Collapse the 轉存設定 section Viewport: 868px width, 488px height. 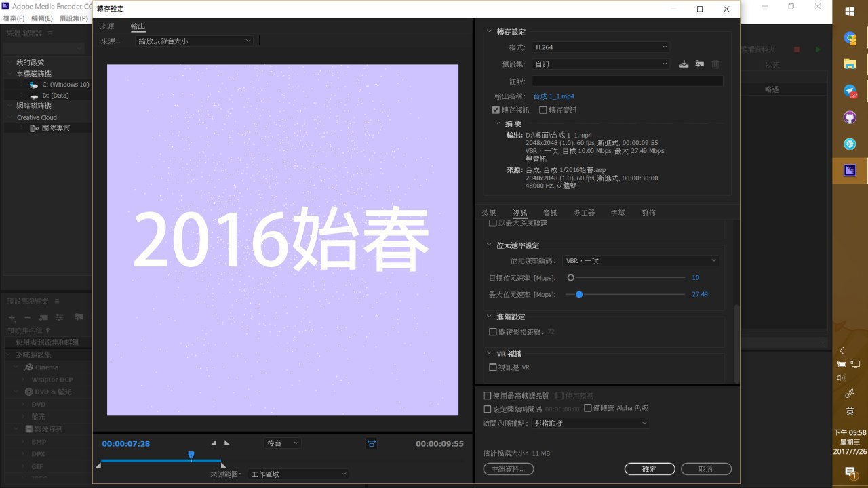click(x=489, y=32)
